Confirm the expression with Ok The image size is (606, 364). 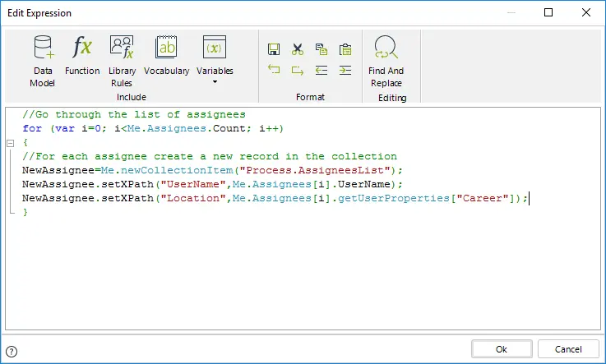pos(502,349)
